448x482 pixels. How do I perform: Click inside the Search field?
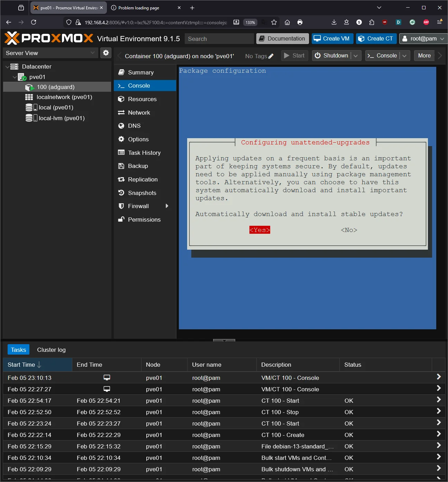[219, 38]
